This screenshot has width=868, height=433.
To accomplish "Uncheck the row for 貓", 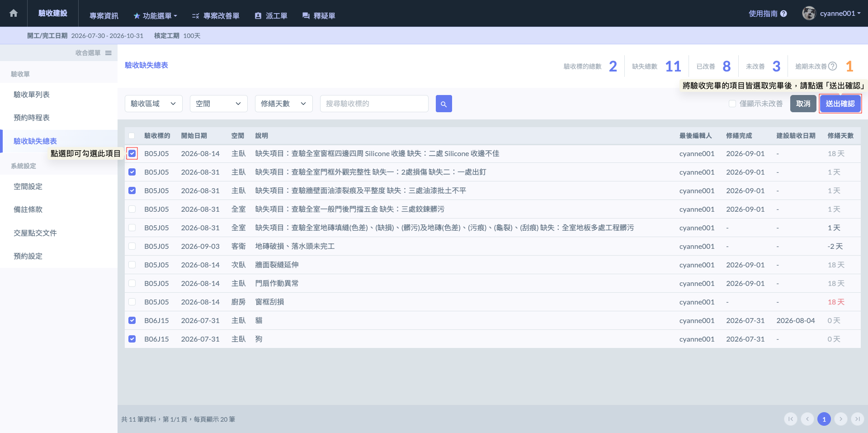I will click(132, 320).
